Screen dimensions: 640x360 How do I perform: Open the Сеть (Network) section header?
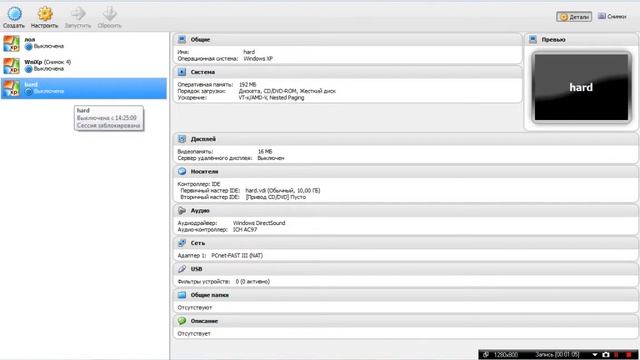406,243
